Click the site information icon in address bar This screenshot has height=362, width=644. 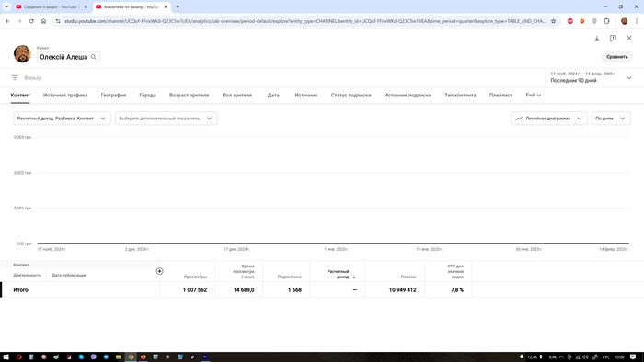(58, 21)
